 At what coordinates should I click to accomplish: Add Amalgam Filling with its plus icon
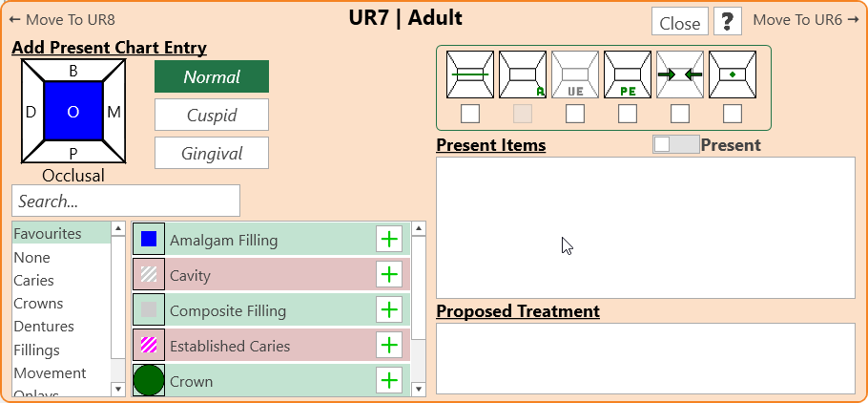(x=389, y=240)
